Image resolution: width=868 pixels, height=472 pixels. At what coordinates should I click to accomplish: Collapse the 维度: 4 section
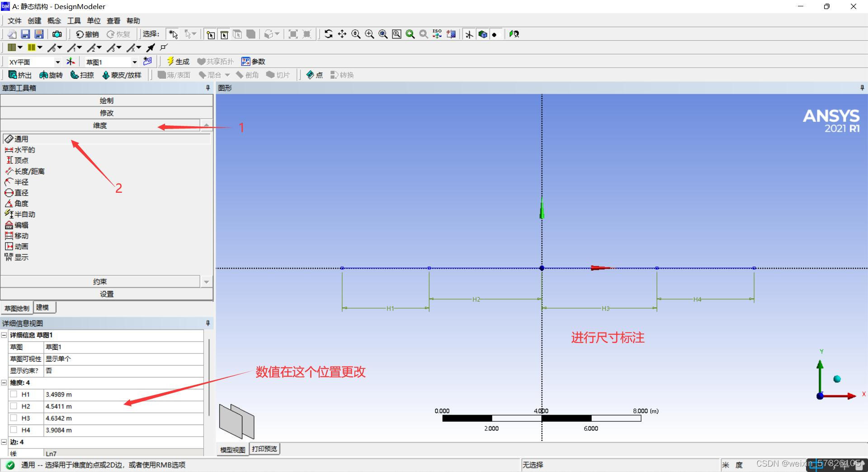pos(4,383)
